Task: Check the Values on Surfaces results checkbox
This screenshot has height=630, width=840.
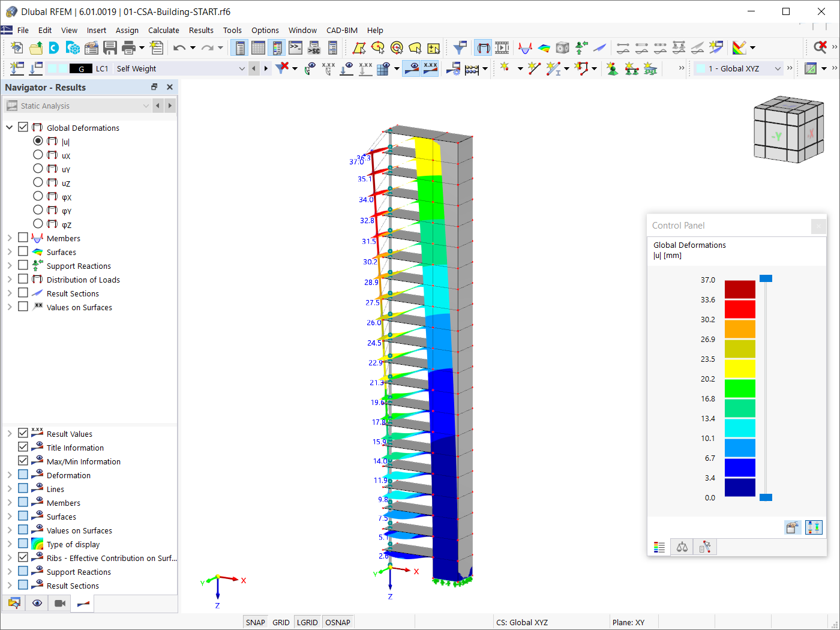Action: (23, 307)
